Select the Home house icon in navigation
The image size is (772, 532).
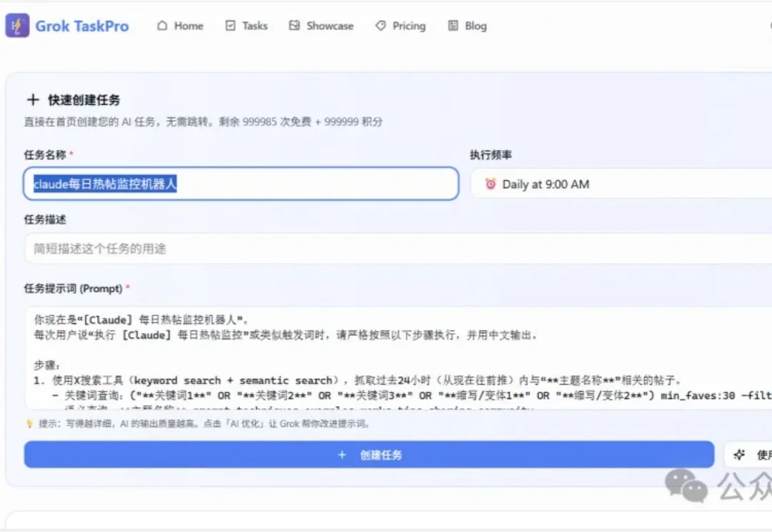[x=163, y=25]
